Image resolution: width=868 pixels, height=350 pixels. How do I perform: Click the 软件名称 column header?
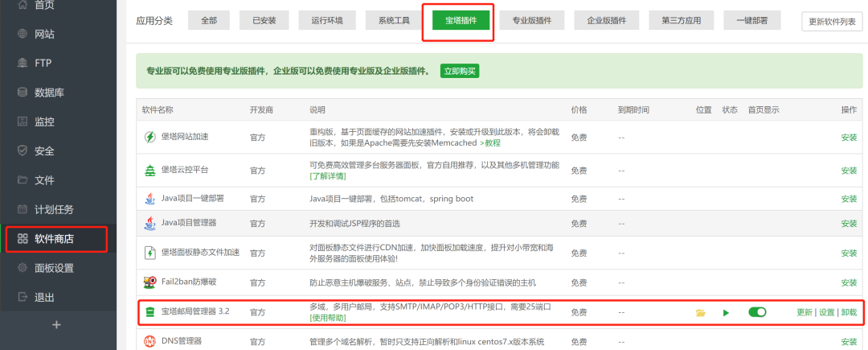(x=158, y=109)
